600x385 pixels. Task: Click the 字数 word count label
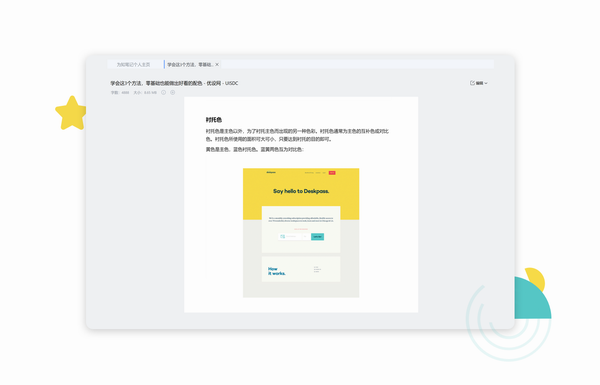point(120,93)
